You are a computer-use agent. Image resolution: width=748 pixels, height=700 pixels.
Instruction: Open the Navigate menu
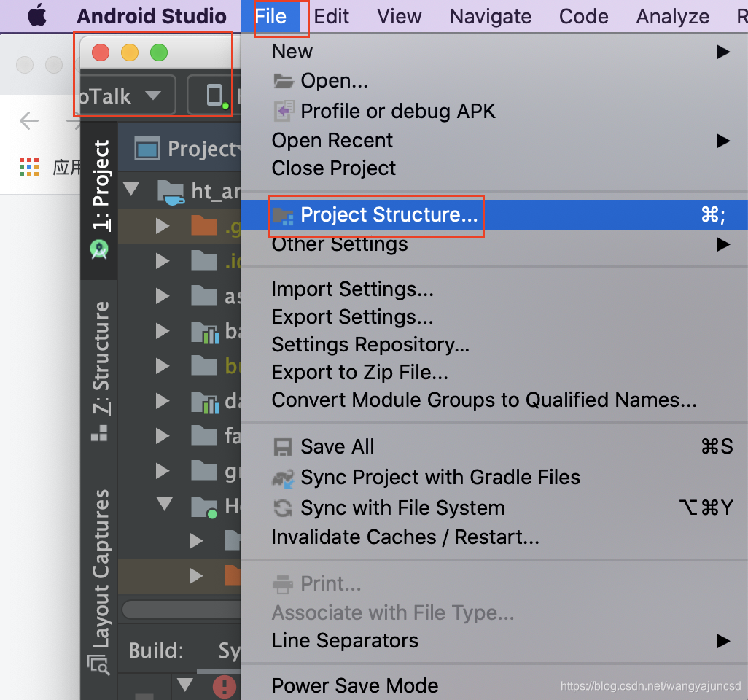[491, 16]
